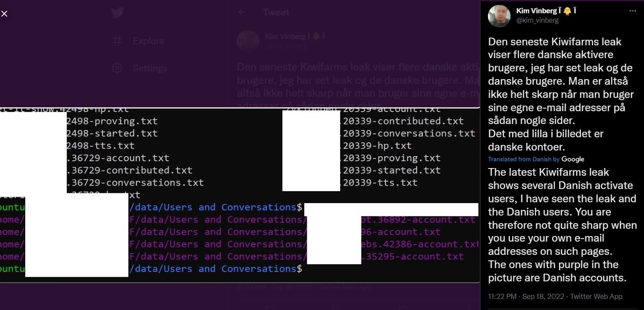Select Settings in the dimmed sidebar
644x310 pixels.
click(150, 68)
